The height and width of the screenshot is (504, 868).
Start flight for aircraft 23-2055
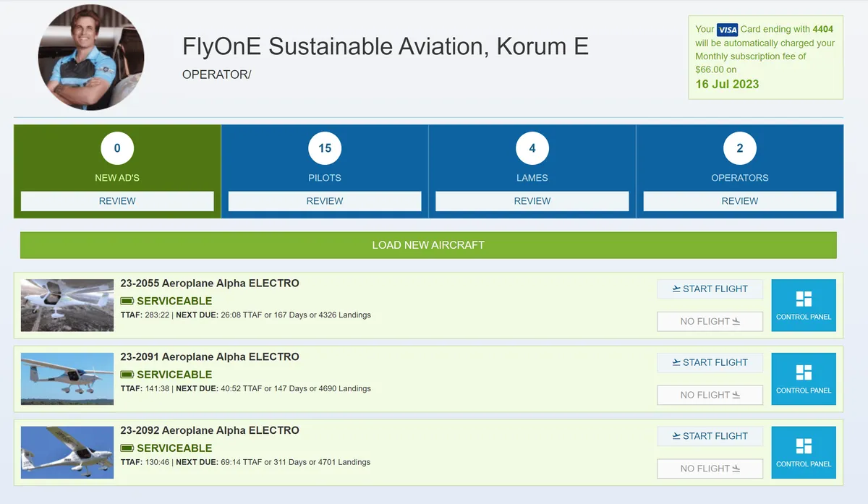(x=710, y=289)
